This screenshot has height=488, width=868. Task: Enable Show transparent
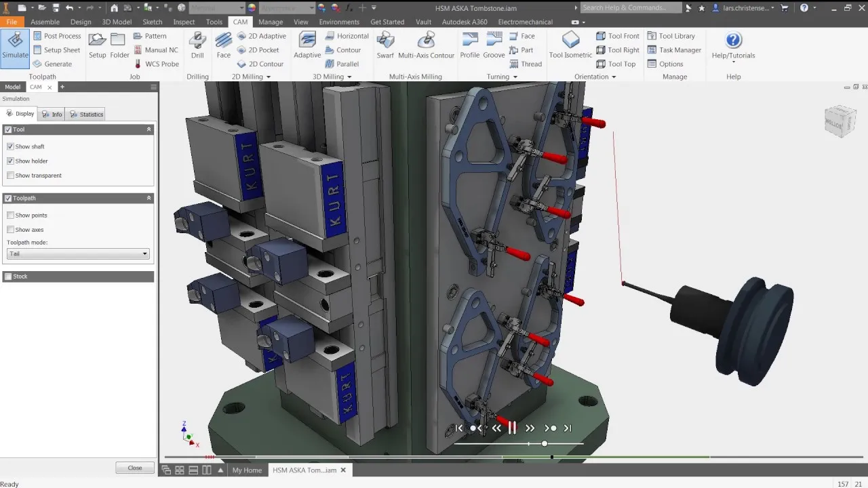10,176
